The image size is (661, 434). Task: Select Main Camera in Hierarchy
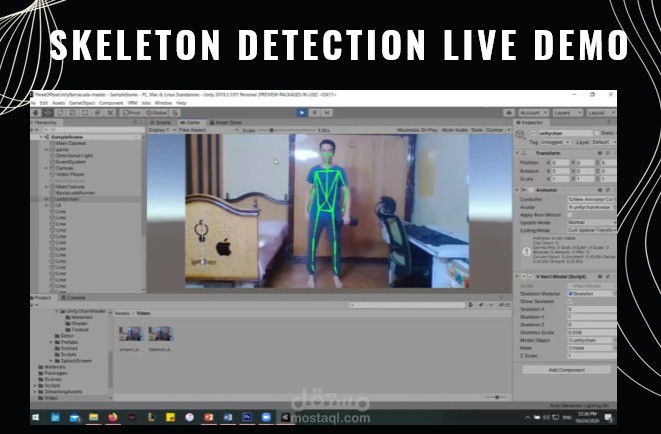(x=70, y=143)
